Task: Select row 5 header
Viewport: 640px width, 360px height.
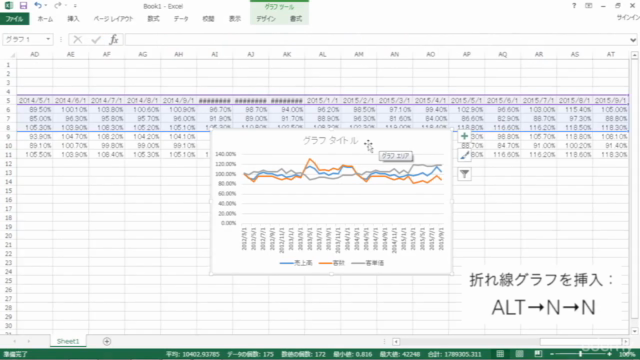Action: [8, 100]
